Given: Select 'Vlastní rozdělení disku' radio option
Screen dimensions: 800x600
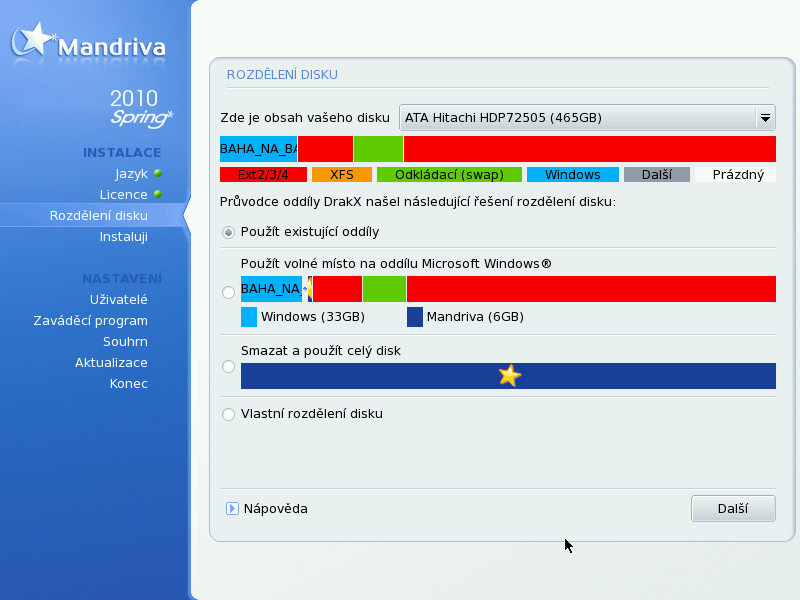Looking at the screenshot, I should tap(228, 414).
